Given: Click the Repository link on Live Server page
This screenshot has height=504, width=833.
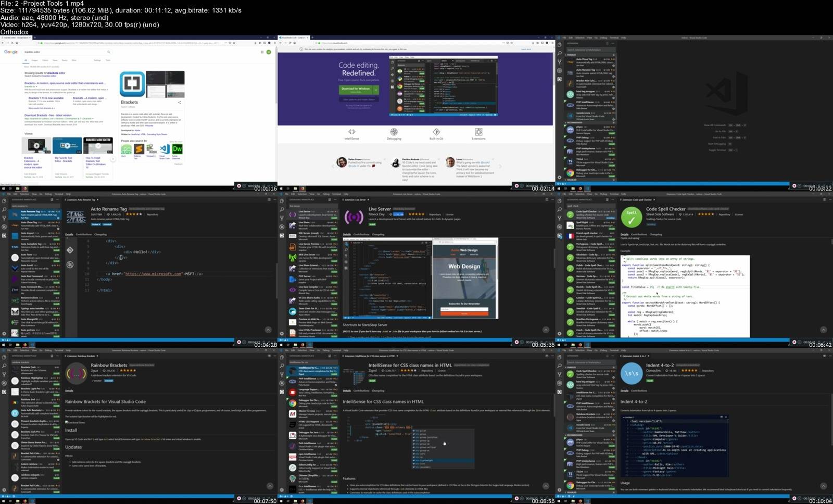Looking at the screenshot, I should click(x=435, y=214).
